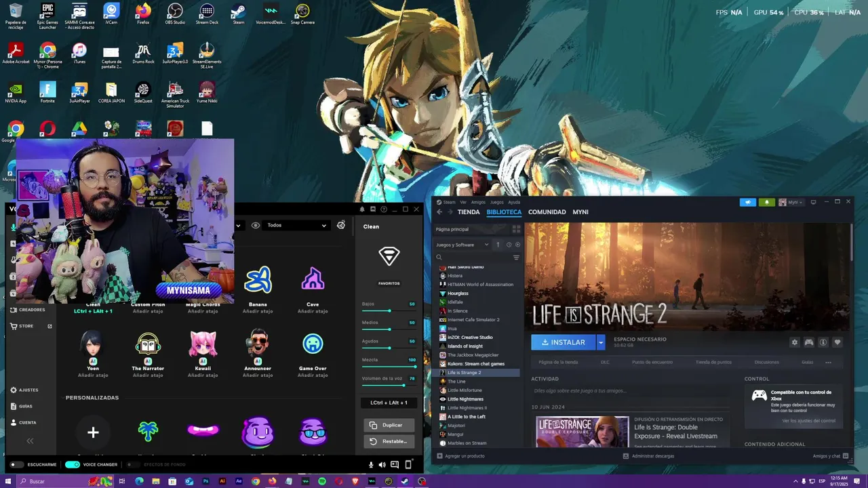Open the Todos filter dropdown

coord(296,225)
